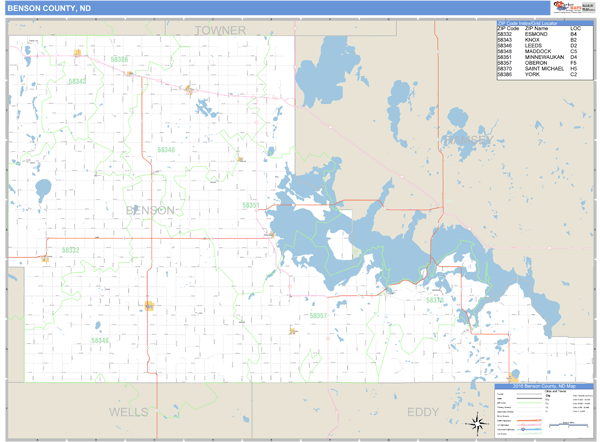Click the ZIP code 58357 map label
Screen dimensions: 600x442
(x=319, y=316)
